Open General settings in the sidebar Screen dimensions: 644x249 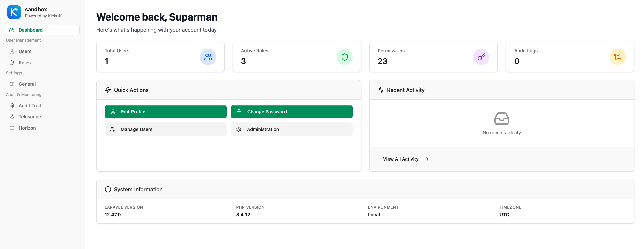27,84
